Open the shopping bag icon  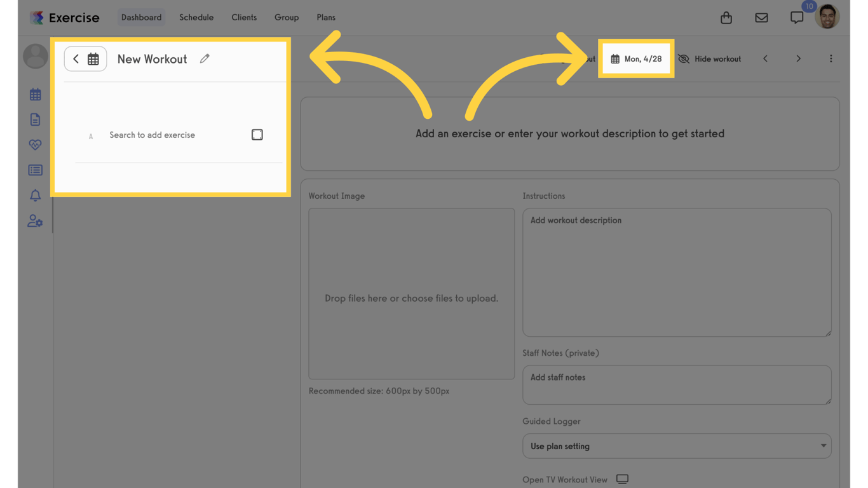[726, 18]
